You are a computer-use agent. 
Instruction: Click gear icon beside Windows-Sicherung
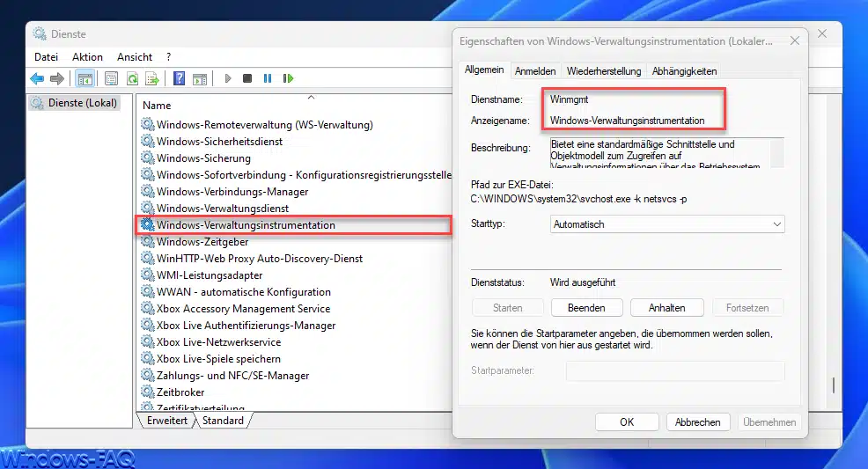click(147, 158)
